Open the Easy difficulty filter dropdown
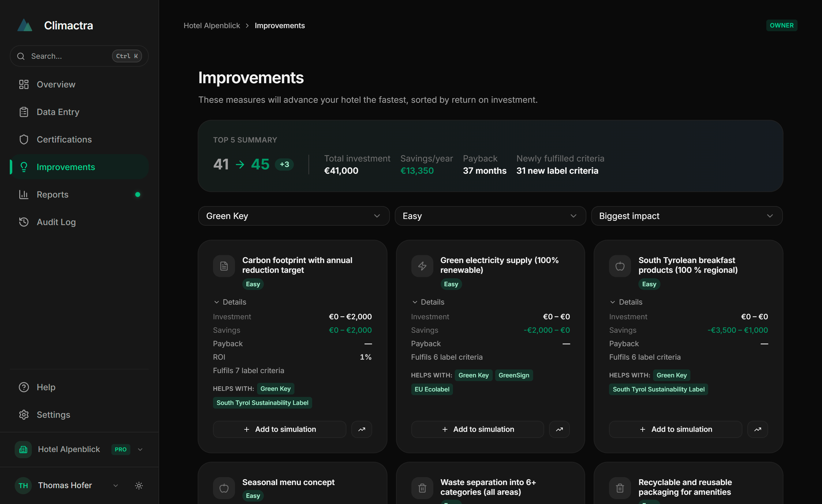 [490, 216]
